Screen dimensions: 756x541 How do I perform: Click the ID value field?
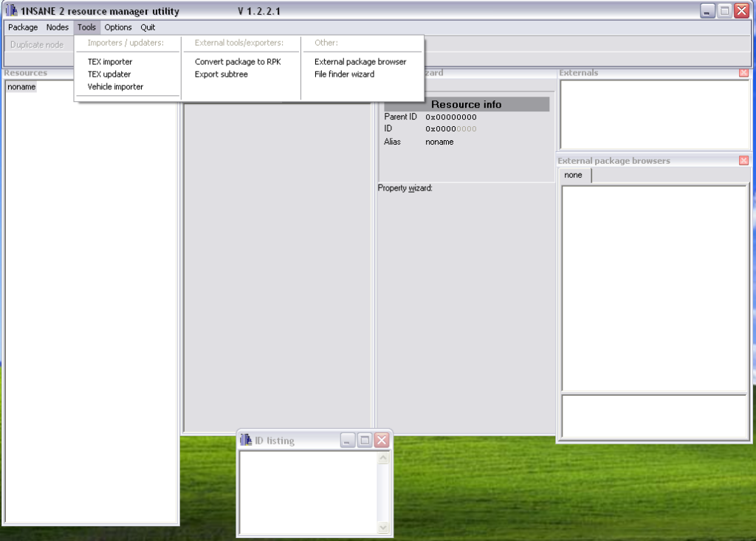coord(451,129)
